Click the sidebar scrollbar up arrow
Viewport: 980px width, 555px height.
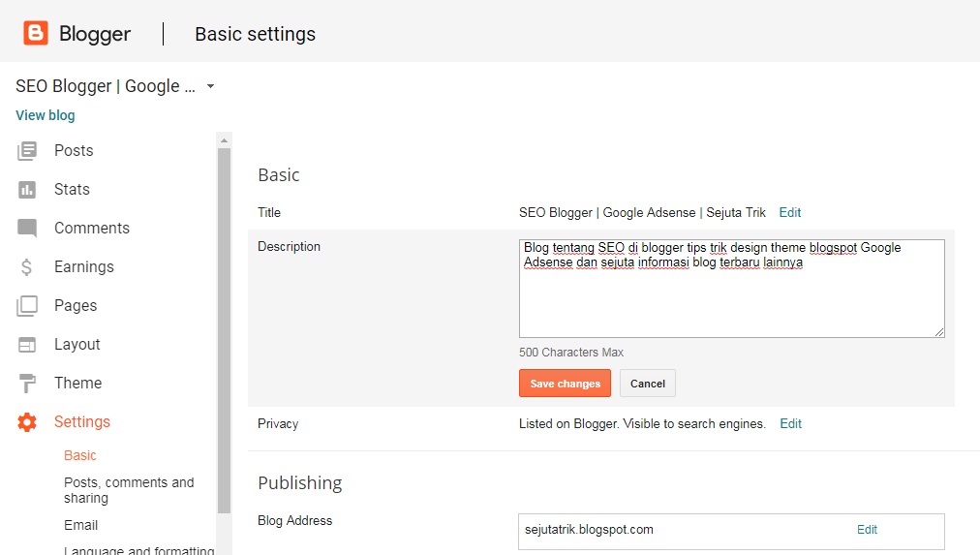click(x=224, y=140)
